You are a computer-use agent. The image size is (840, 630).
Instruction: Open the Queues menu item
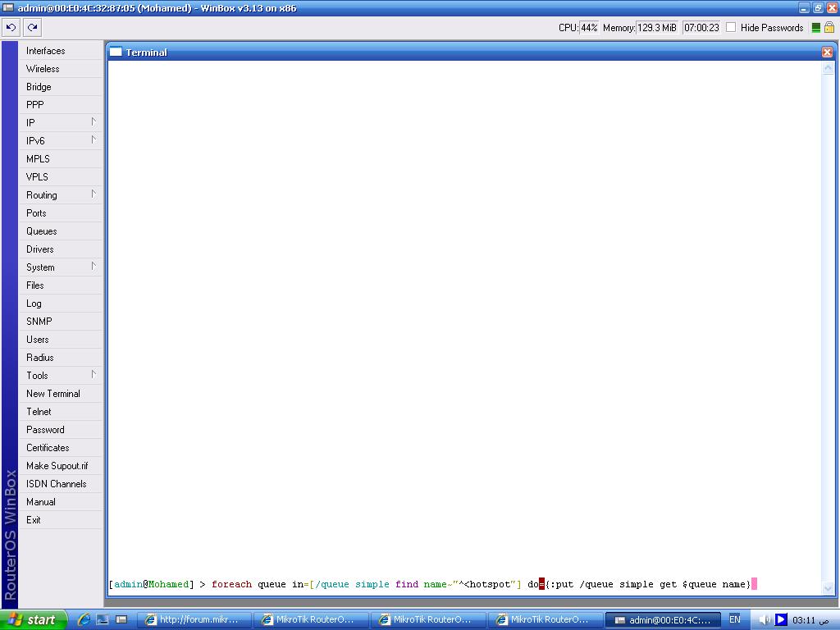point(61,231)
